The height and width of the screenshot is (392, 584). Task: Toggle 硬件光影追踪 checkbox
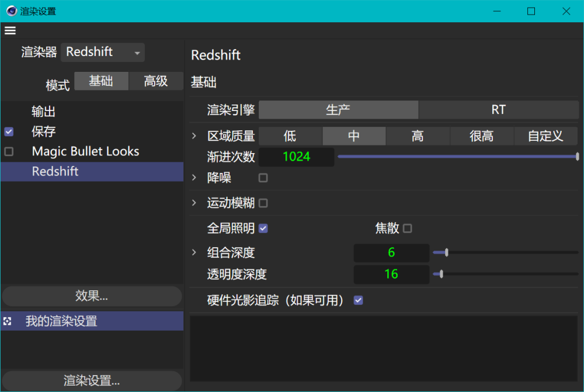click(359, 300)
